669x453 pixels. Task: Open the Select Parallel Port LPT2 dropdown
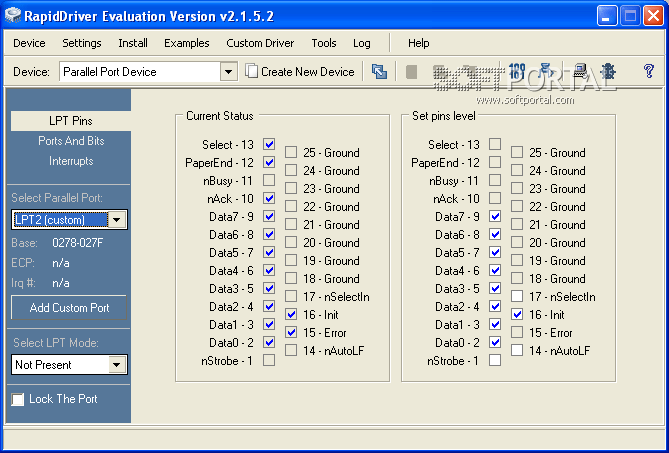[116, 220]
